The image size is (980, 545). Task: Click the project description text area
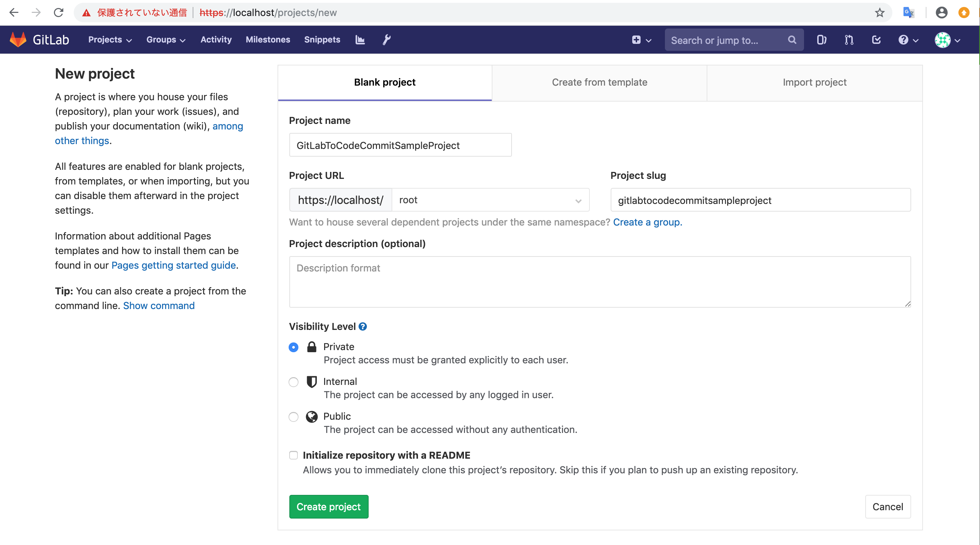(599, 282)
